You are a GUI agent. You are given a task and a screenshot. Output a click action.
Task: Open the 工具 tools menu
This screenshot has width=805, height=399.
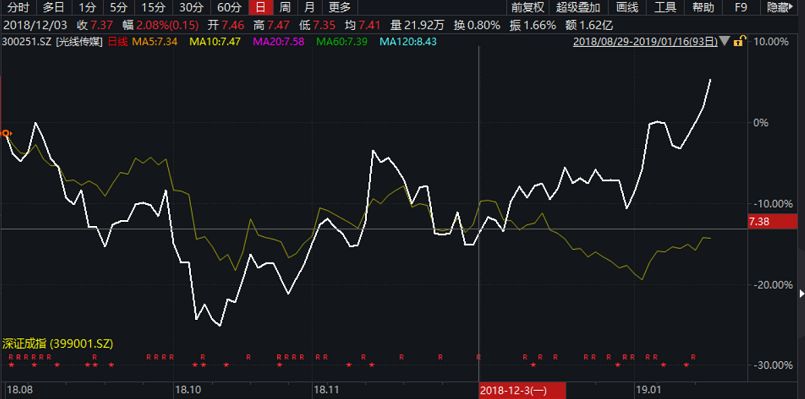click(x=665, y=7)
